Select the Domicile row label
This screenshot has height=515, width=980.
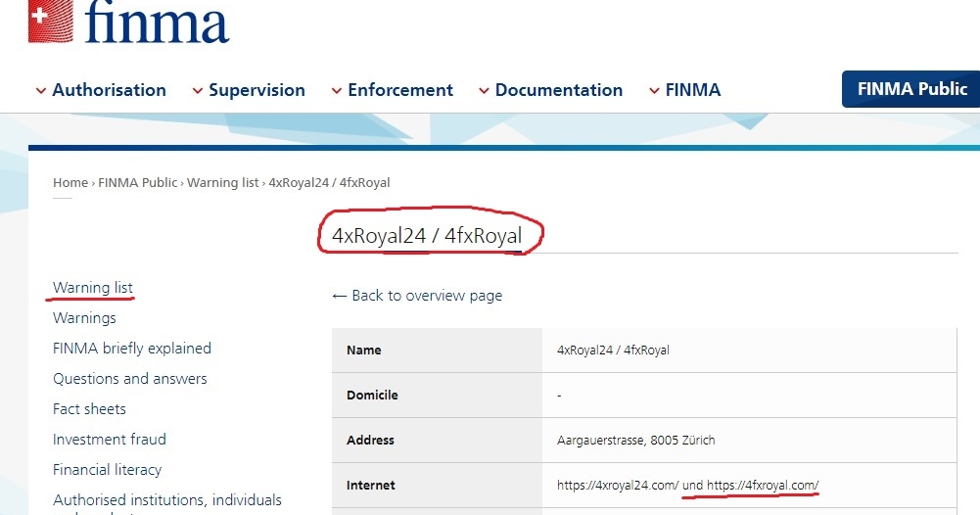[372, 395]
